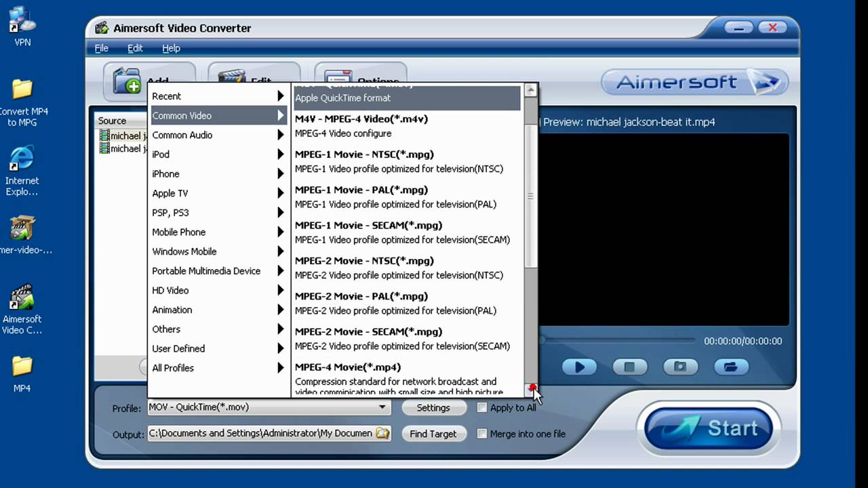Select MPEG-2 Movie - SECAM format
The height and width of the screenshot is (488, 868).
(408, 339)
